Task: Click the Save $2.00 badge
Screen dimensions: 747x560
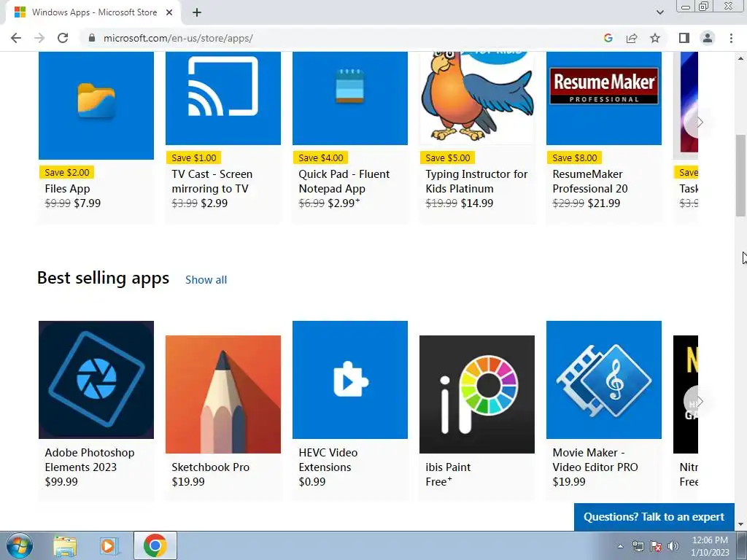Action: 66,172
